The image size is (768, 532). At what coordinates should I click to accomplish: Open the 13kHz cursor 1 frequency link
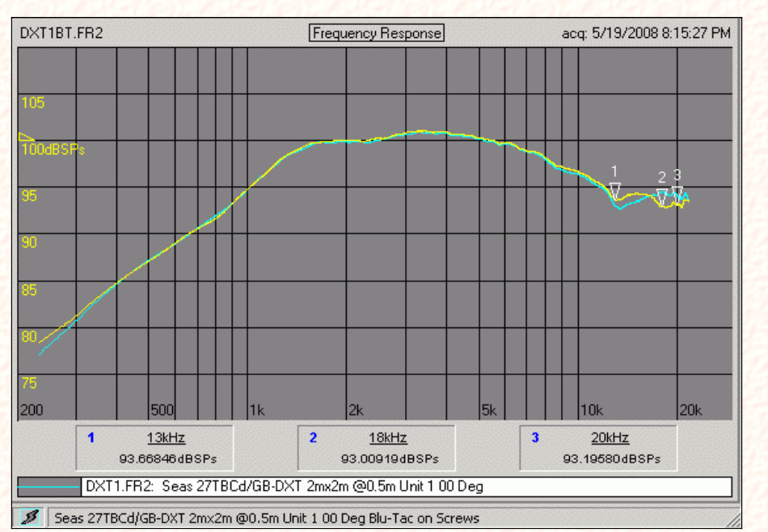point(166,437)
